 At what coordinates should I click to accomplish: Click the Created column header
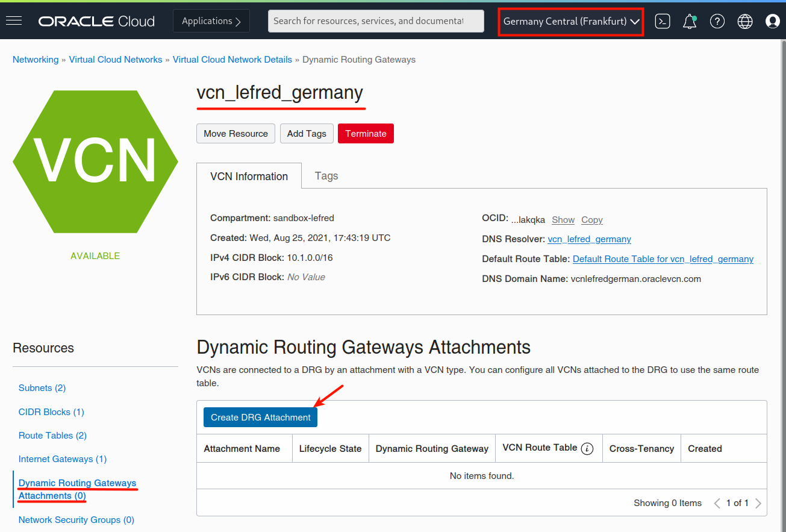705,449
